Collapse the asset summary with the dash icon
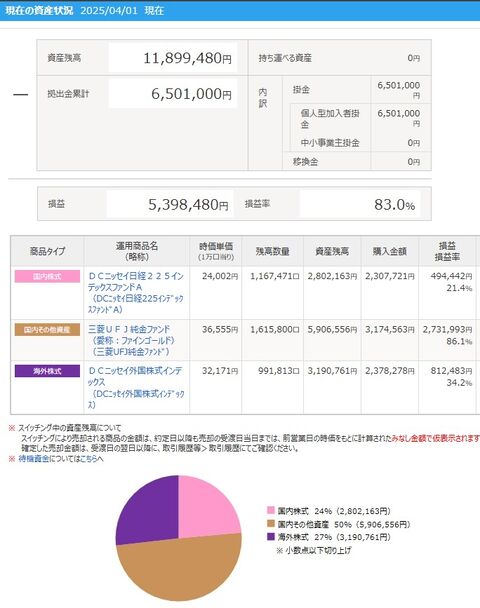Viewport: 480px width, 608px height. [x=21, y=95]
